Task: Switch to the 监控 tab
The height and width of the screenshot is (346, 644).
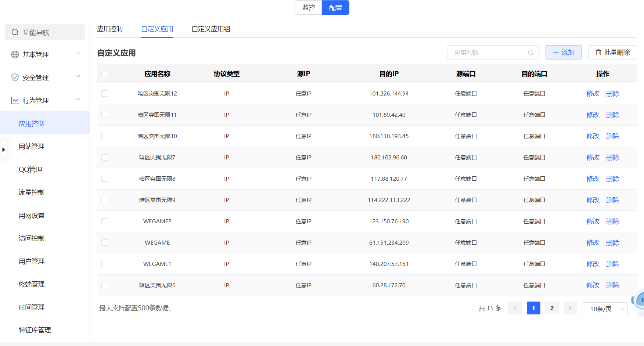Action: (308, 7)
